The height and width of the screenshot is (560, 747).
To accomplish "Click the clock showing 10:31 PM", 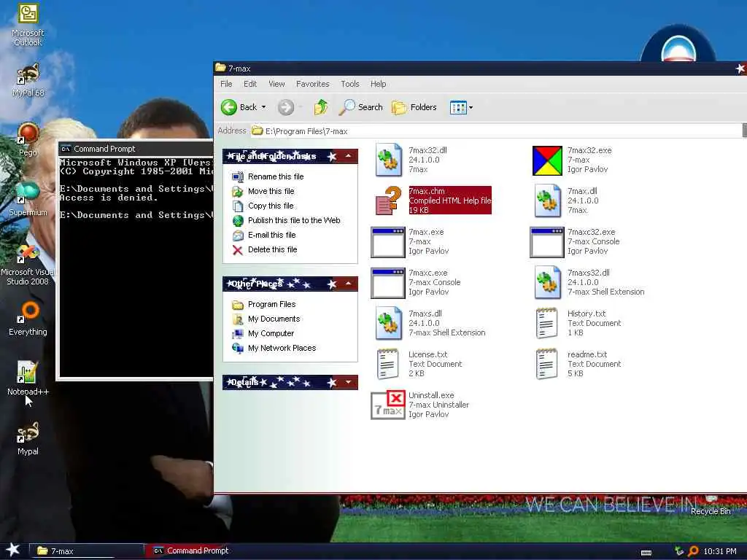I will (x=719, y=551).
